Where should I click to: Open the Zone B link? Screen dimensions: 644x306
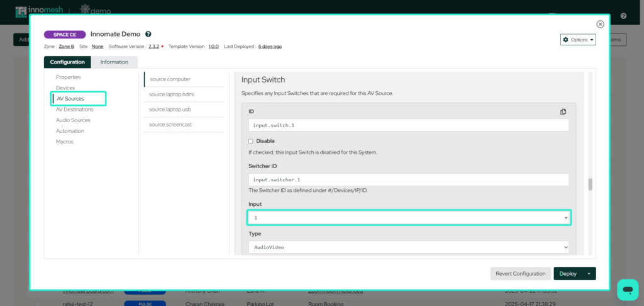(x=67, y=47)
